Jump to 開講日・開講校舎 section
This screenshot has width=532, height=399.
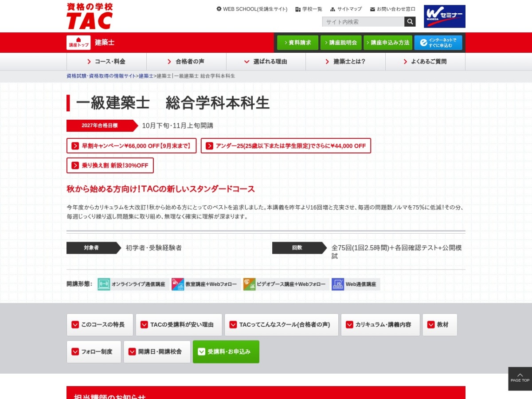pyautogui.click(x=157, y=352)
